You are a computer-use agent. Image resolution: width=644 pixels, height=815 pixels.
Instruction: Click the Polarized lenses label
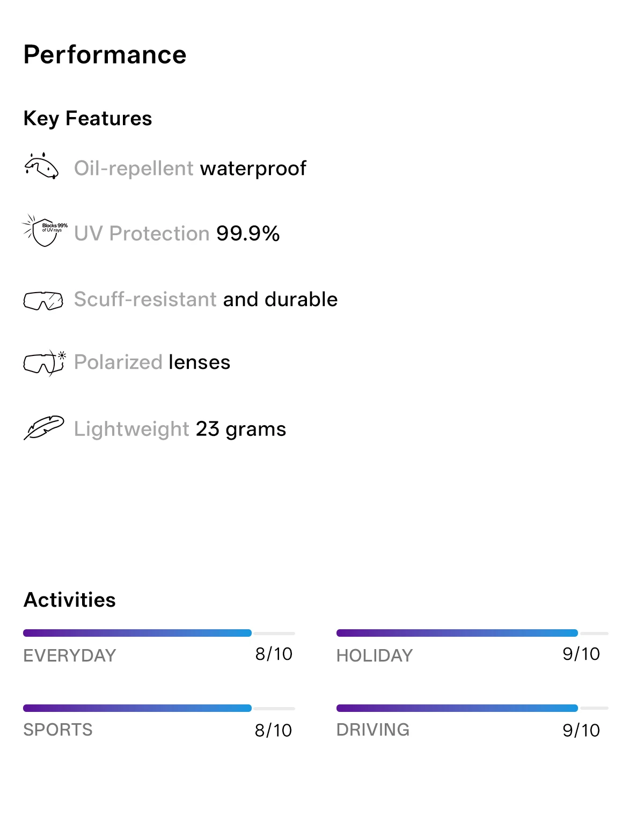coord(152,362)
